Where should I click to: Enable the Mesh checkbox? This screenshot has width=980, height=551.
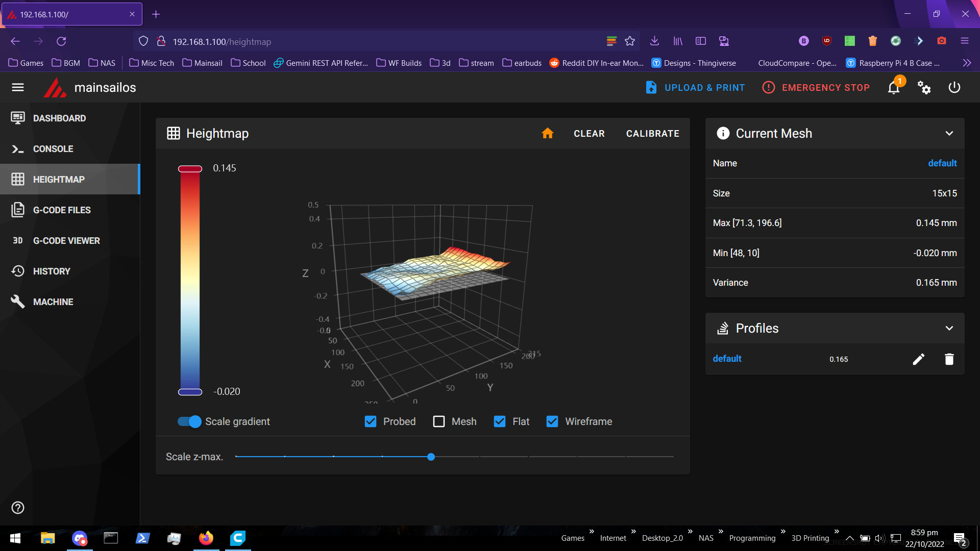(438, 421)
